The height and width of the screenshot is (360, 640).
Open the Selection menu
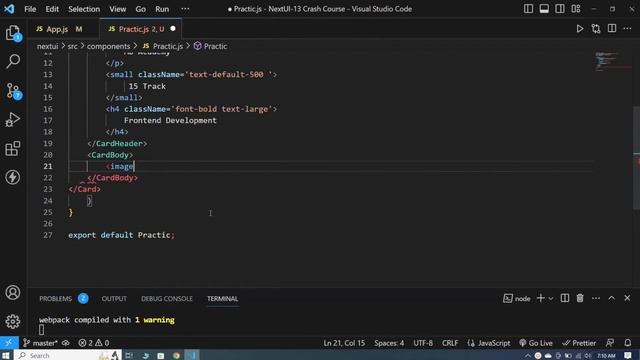[84, 9]
